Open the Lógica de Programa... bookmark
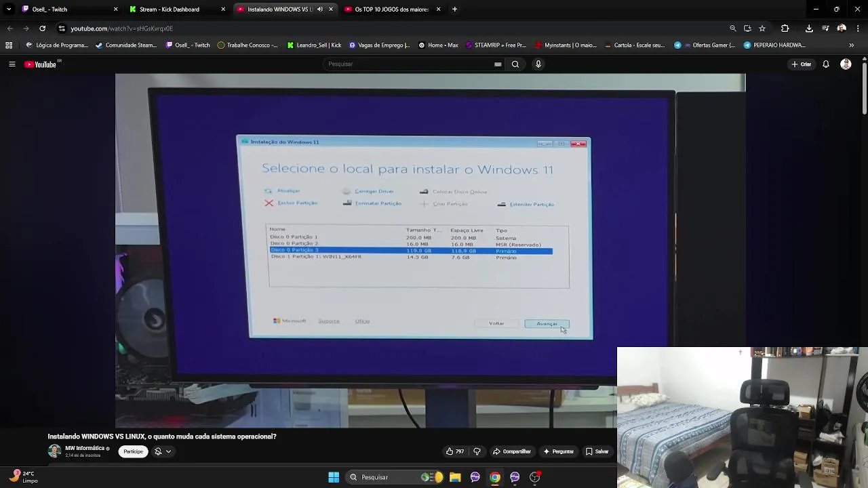Screen dimensions: 868x488 57,45
